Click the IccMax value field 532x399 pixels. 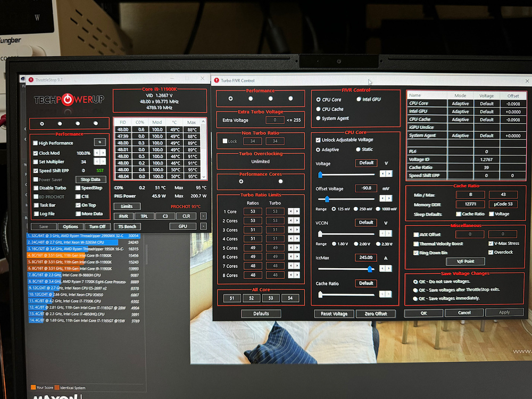coord(366,257)
